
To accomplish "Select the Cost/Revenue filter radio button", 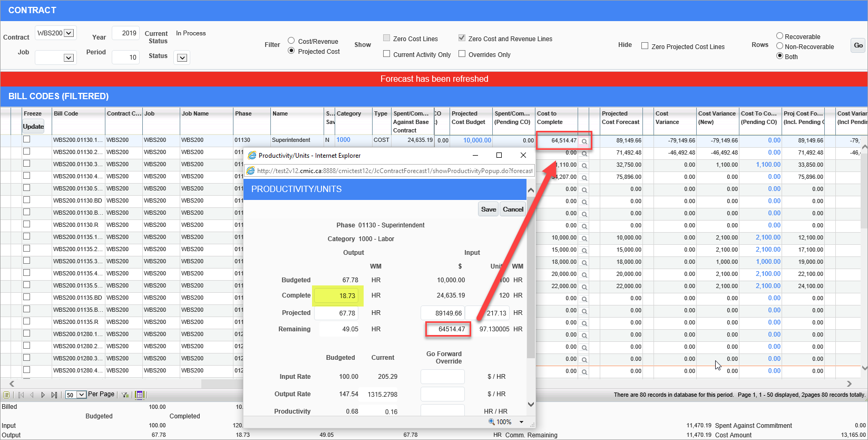I will [291, 41].
